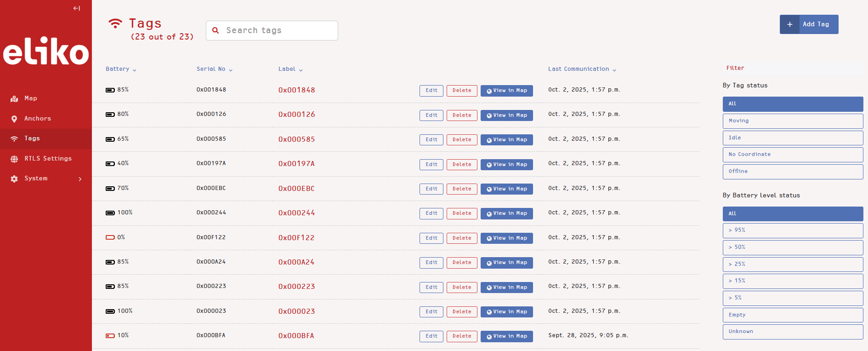Expand the System menu chevron

tap(80, 179)
